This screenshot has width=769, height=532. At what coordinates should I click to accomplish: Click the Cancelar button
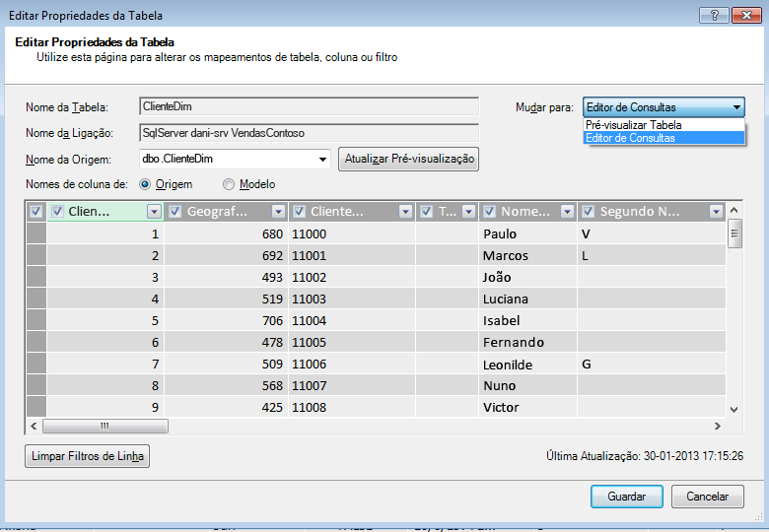[x=707, y=497]
